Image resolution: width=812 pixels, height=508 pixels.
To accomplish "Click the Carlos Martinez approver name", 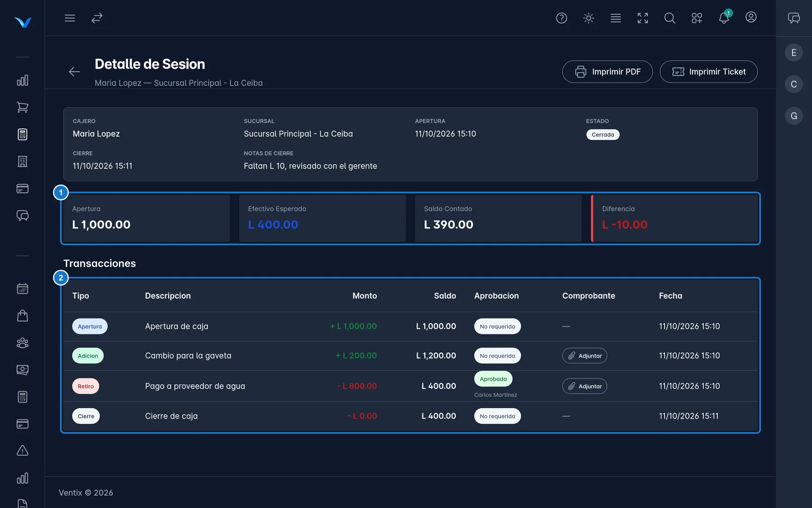I will pos(495,395).
